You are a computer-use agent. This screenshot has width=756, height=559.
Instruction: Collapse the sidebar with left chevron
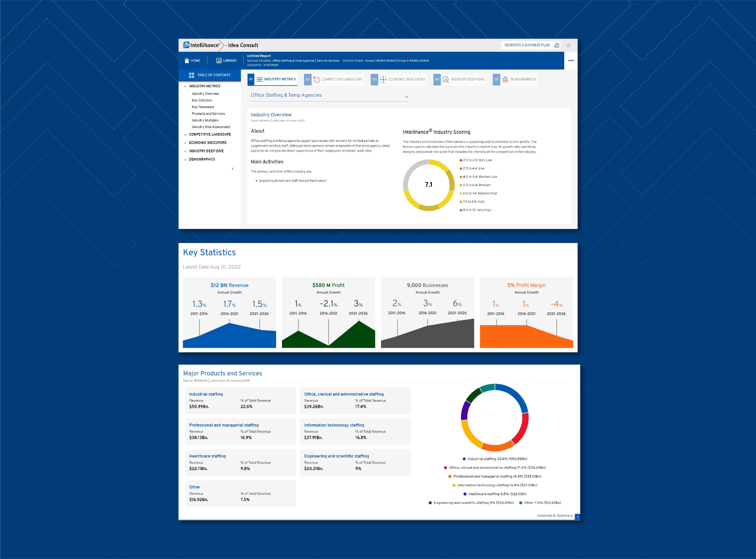pyautogui.click(x=232, y=169)
